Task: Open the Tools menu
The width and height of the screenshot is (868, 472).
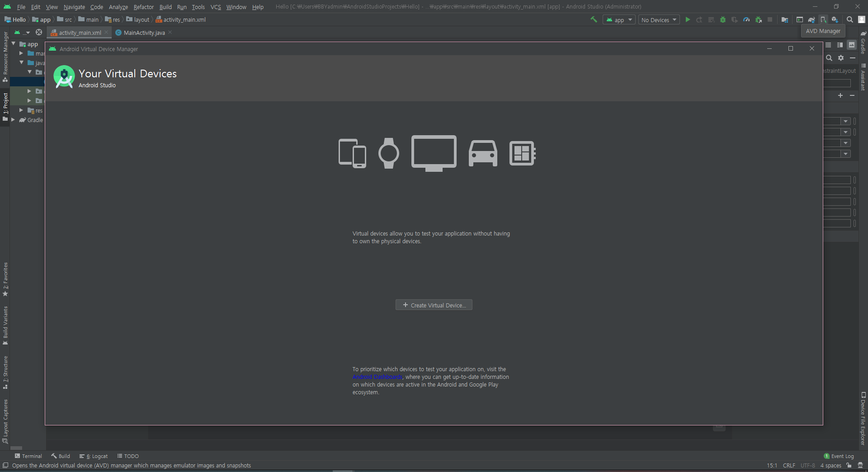Action: [x=198, y=7]
